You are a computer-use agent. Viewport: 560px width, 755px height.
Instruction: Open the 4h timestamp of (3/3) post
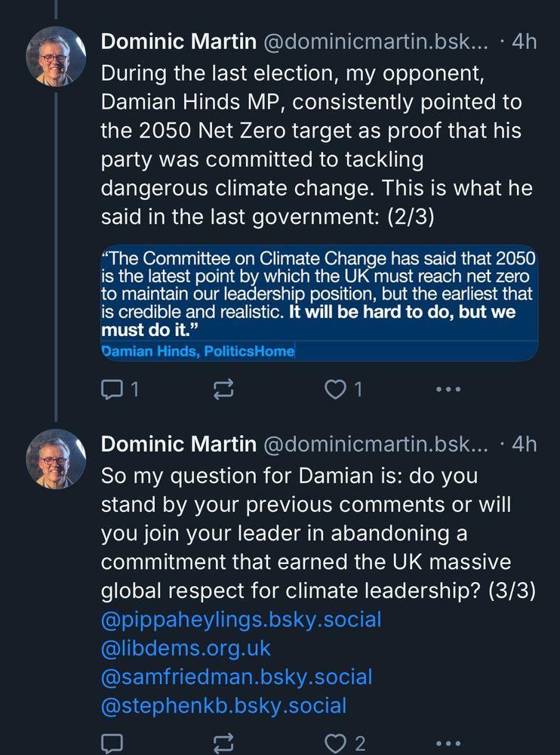point(524,445)
